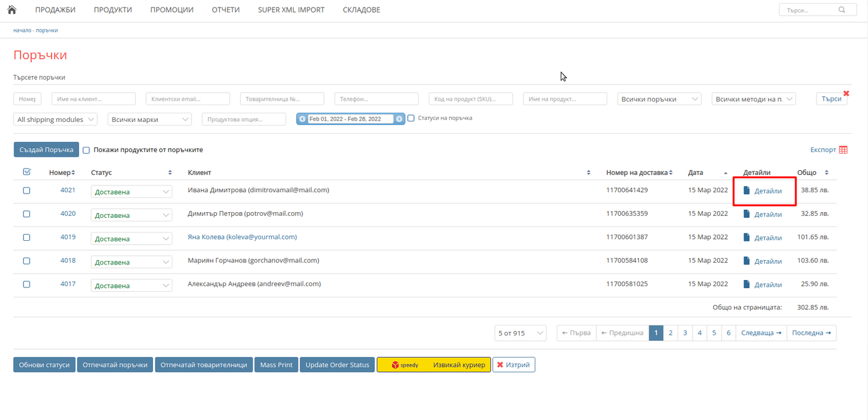Image resolution: width=868 pixels, height=420 pixels.
Task: Open the SUPER XML IMPORT menu
Action: 291,10
